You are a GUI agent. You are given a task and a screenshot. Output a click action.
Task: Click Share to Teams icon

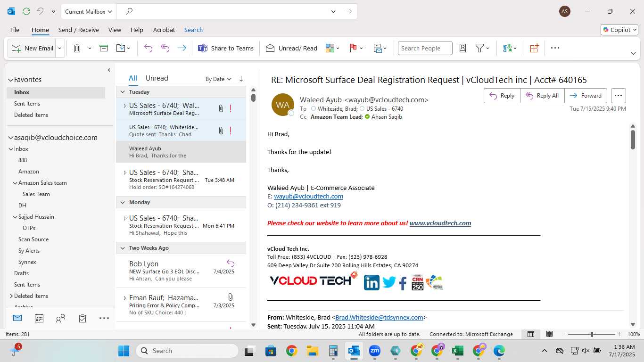click(x=203, y=48)
